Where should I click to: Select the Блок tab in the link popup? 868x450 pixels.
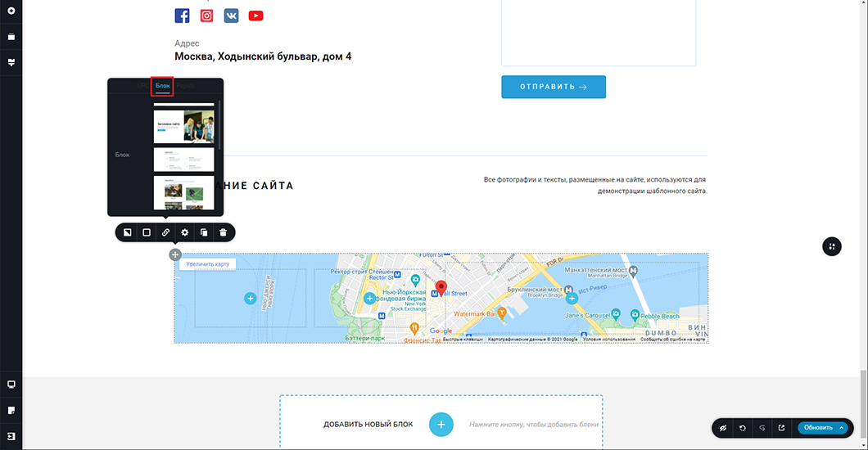point(162,86)
